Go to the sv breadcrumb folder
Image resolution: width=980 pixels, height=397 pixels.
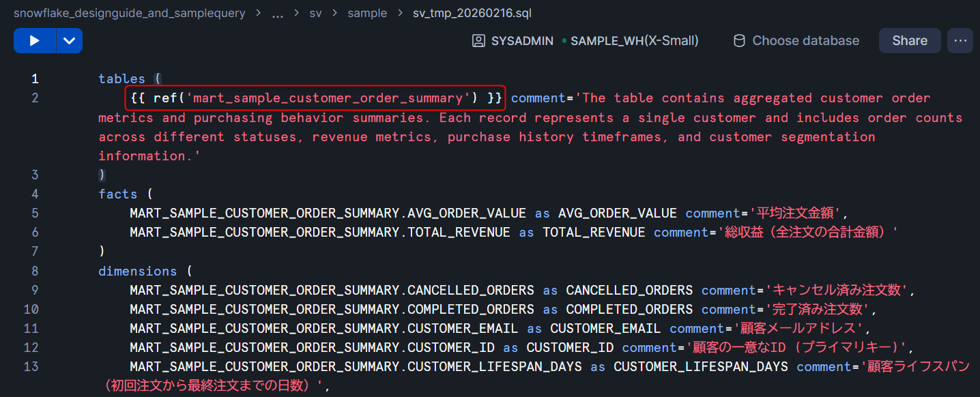pos(315,13)
